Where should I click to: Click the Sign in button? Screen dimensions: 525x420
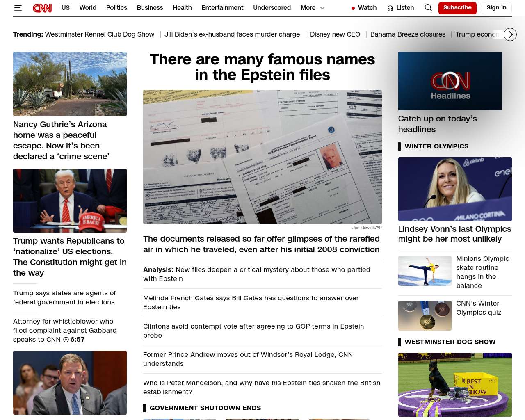pyautogui.click(x=496, y=8)
